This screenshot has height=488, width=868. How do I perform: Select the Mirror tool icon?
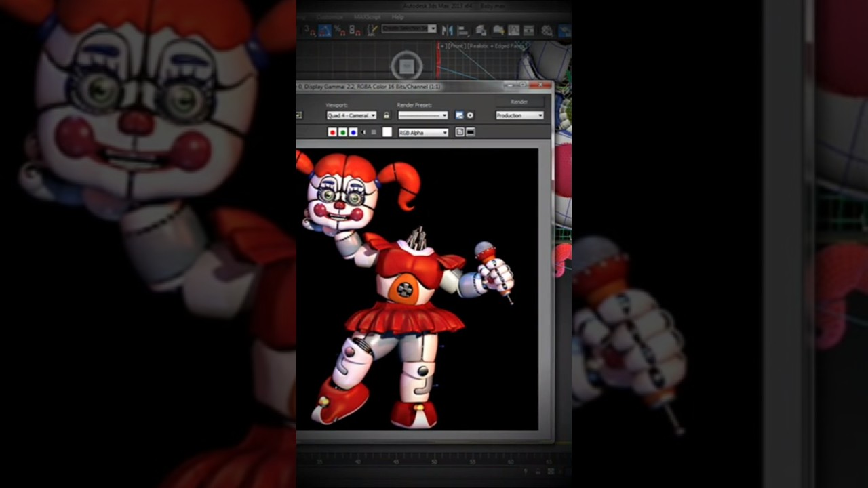448,30
